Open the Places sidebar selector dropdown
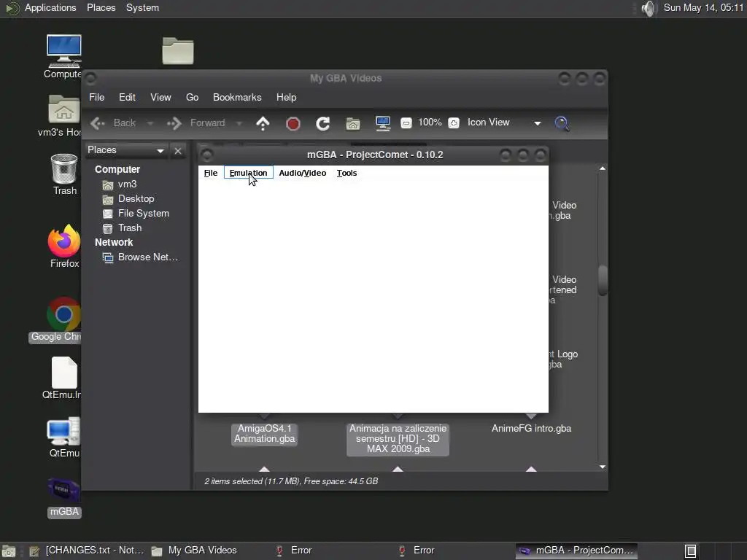The width and height of the screenshot is (747, 560). coord(126,150)
